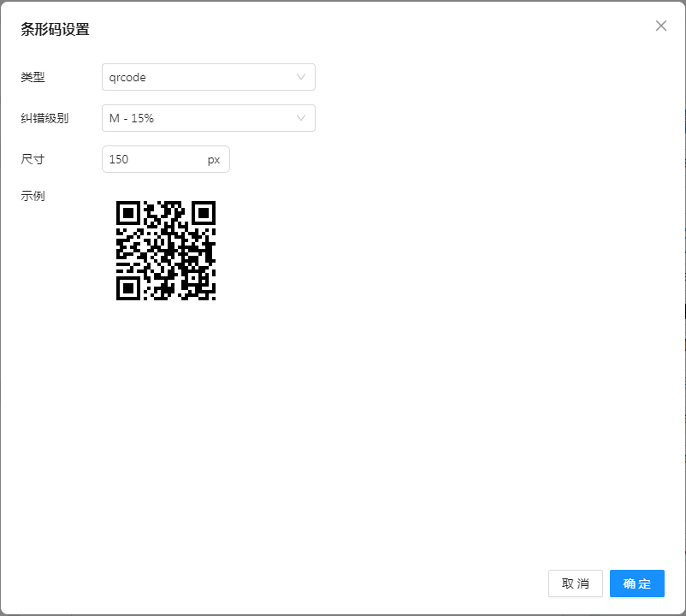
Task: Click the QR code preview image
Action: pos(166,251)
